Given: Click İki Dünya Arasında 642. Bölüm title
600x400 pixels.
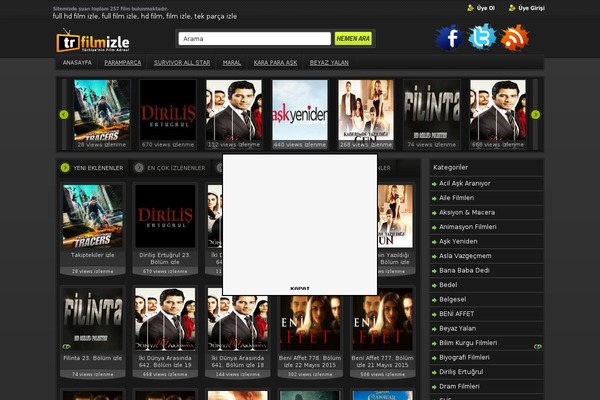Looking at the screenshot, I should 165,361.
